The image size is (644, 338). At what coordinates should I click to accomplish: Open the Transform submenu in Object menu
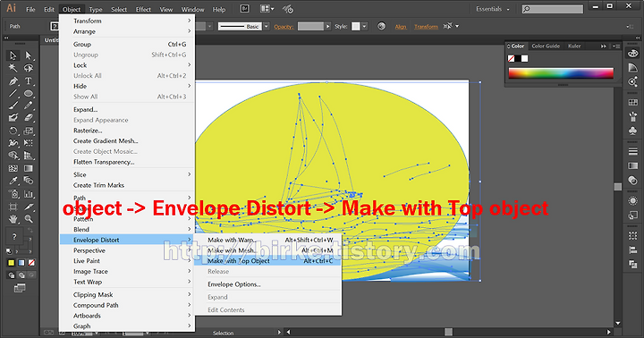coord(127,21)
